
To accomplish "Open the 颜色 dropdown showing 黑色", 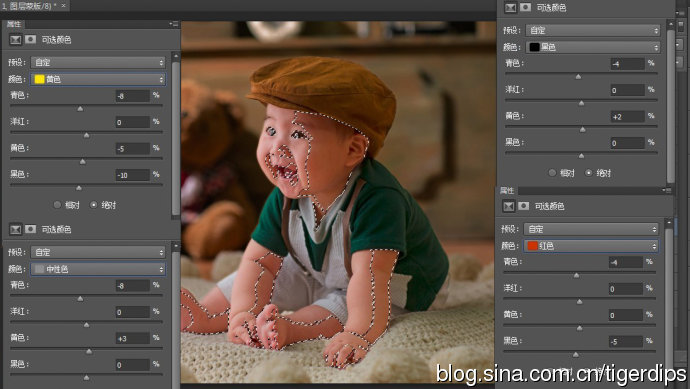I will tap(593, 47).
